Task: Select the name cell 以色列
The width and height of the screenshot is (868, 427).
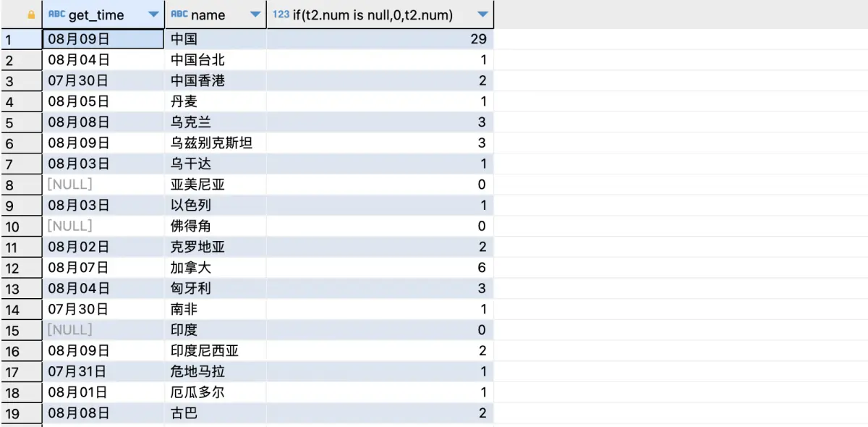Action: 216,206
